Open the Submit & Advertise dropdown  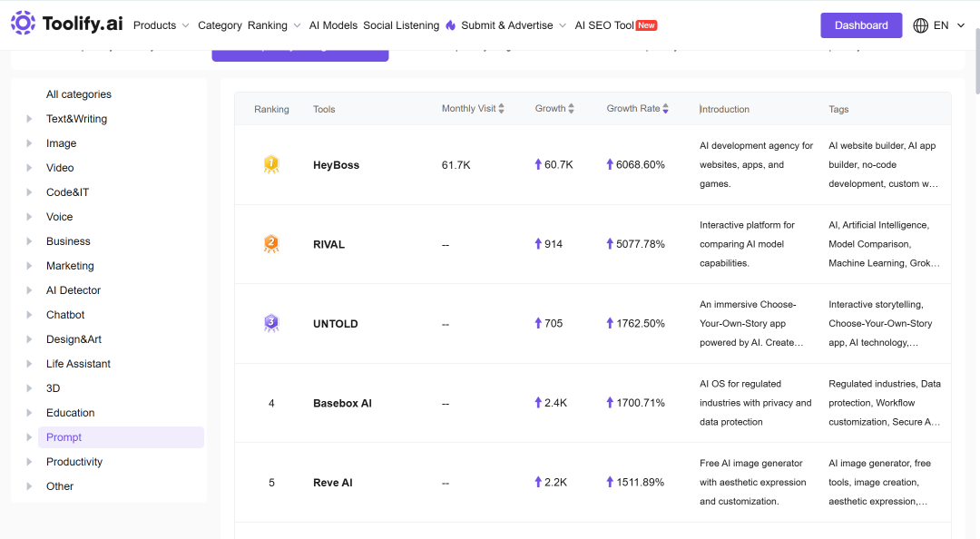514,25
